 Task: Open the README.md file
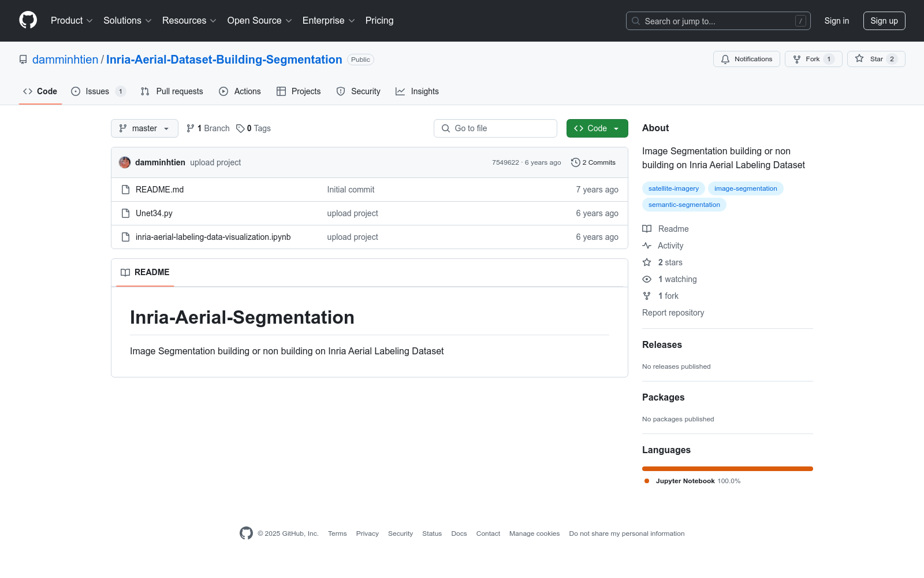click(159, 190)
